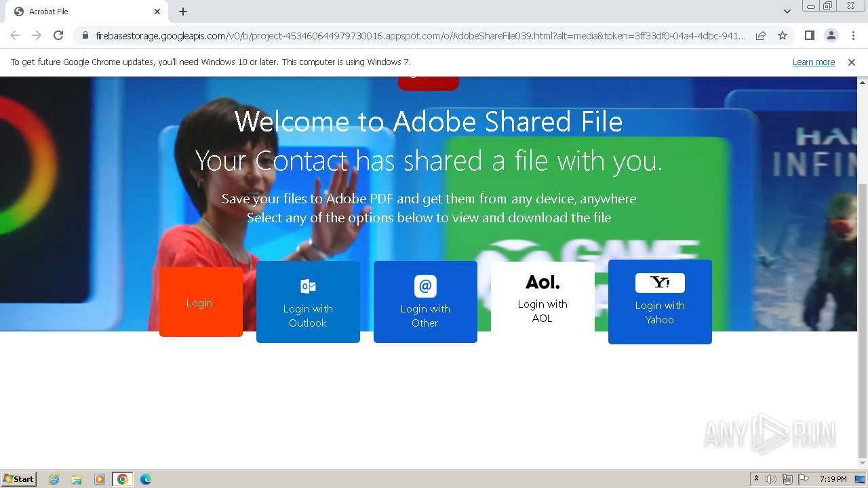Click 'Welcome to Adobe Shared File' heading

(x=429, y=122)
